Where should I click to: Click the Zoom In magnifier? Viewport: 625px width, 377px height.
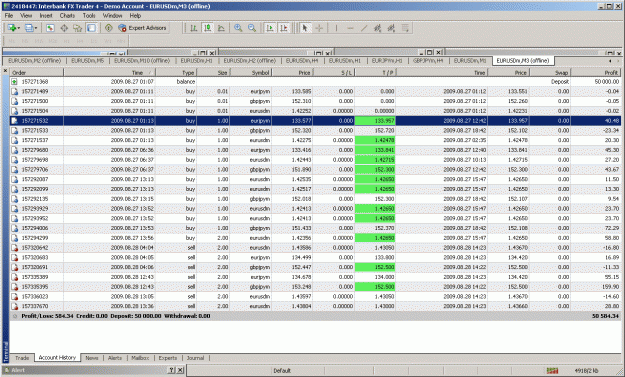(238, 28)
